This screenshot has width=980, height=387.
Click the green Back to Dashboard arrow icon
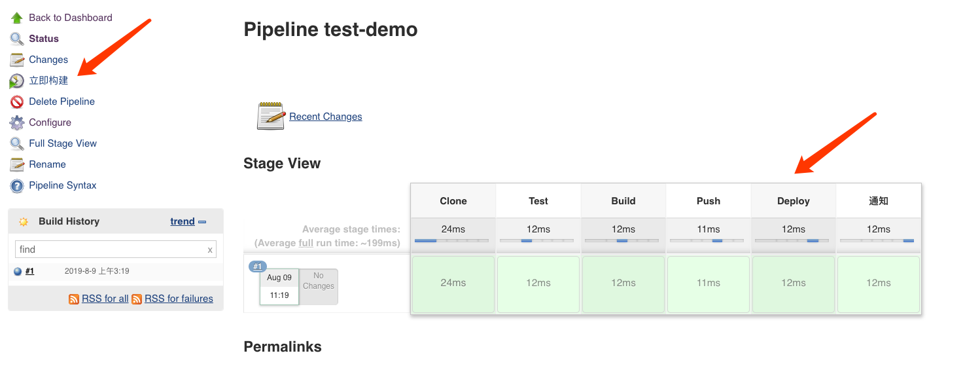[17, 18]
